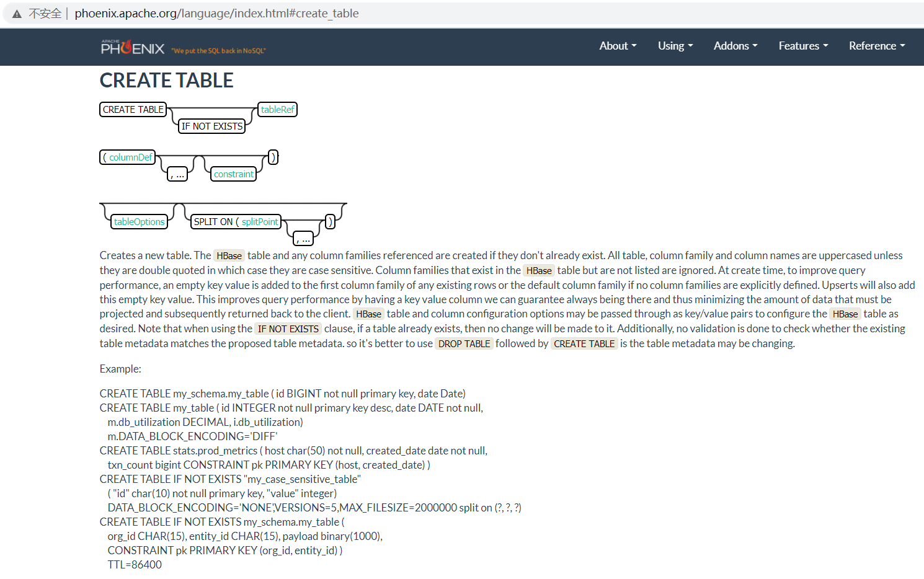Click the 'txn_count bigint CONSTRAINT pk' example line
924x579 pixels.
[269, 465]
